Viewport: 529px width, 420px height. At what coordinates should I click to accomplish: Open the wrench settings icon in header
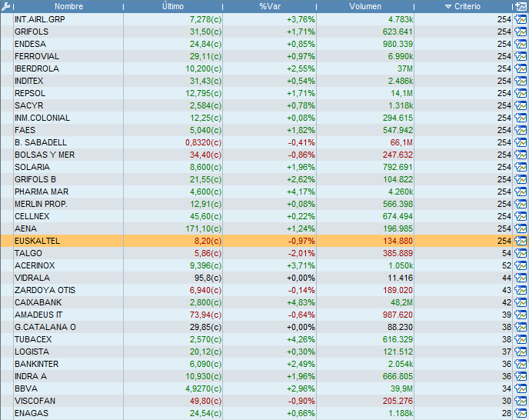[5, 6]
